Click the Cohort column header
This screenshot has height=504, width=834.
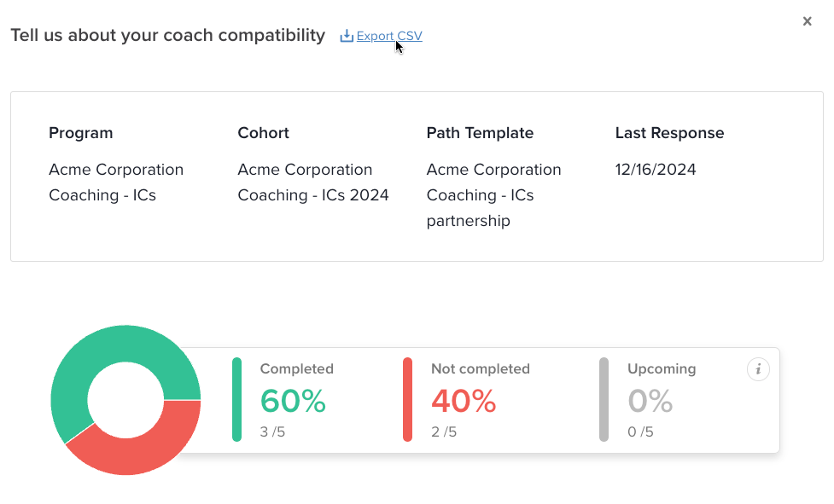pyautogui.click(x=263, y=133)
